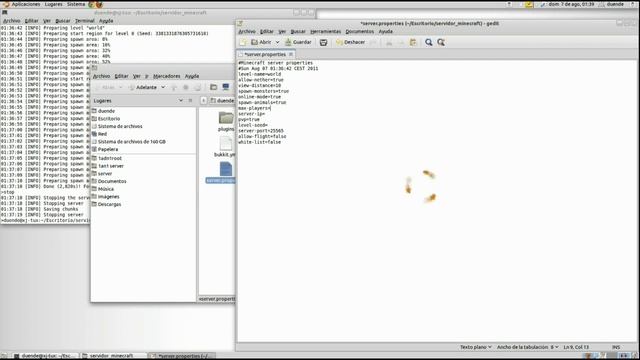
Task: Select the *server.properties tab
Action: [265, 54]
